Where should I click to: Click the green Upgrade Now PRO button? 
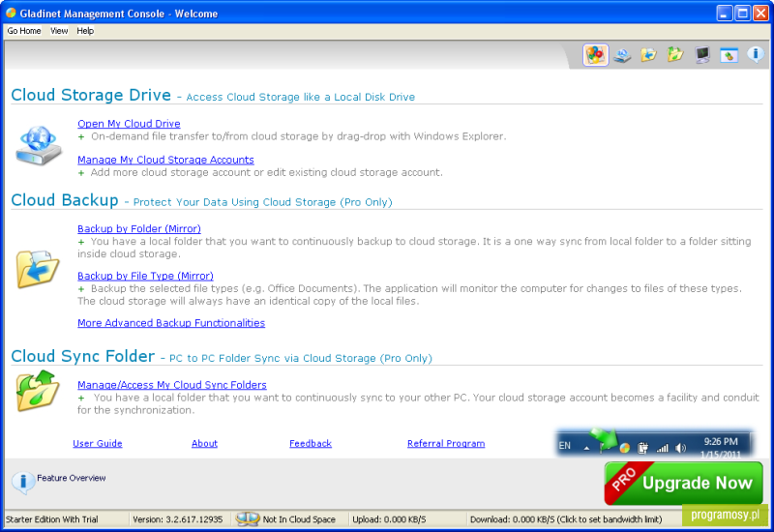[x=684, y=483]
